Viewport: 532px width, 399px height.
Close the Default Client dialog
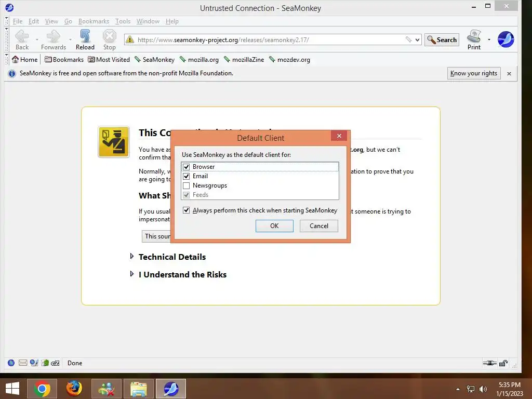(339, 136)
